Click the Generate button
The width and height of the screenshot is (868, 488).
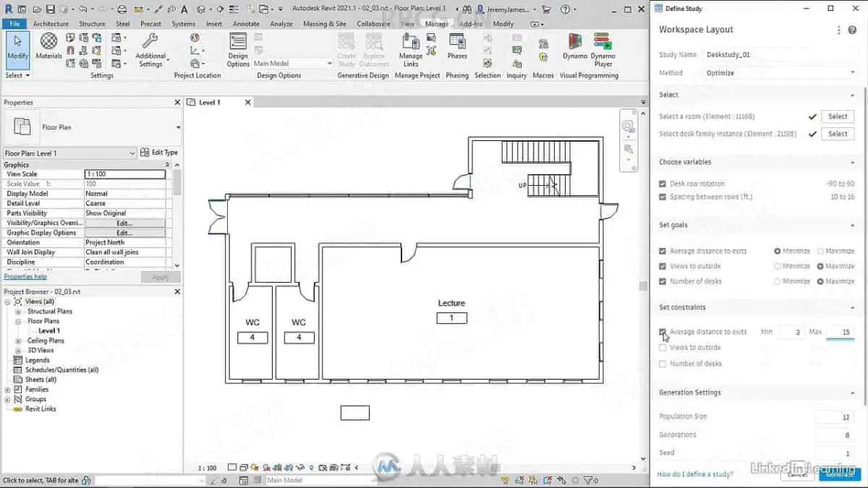(841, 474)
